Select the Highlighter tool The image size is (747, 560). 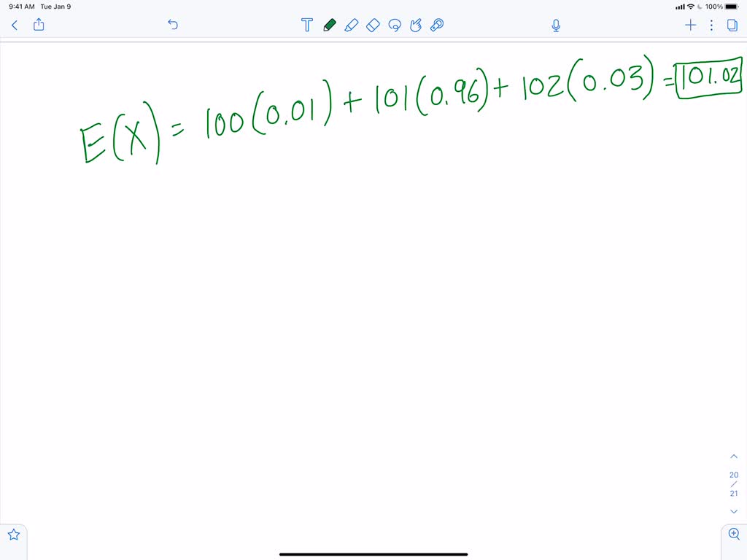click(351, 25)
